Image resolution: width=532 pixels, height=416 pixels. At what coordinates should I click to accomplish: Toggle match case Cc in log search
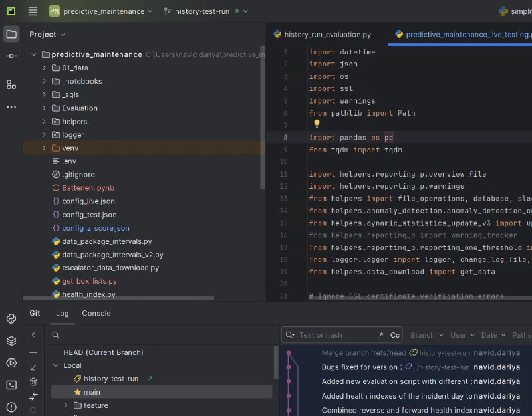[x=394, y=335]
